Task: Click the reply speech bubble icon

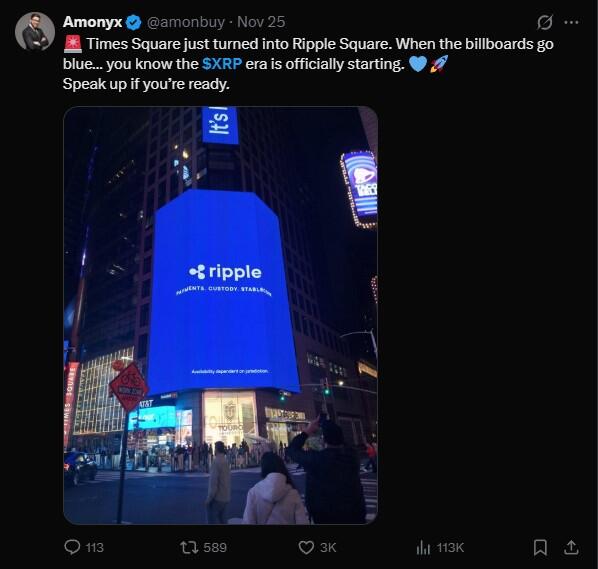Action: (72, 547)
